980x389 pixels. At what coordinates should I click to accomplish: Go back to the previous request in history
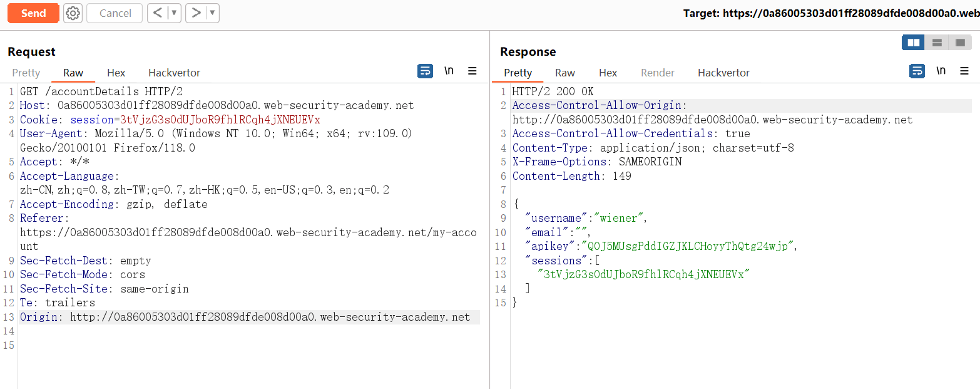point(158,13)
